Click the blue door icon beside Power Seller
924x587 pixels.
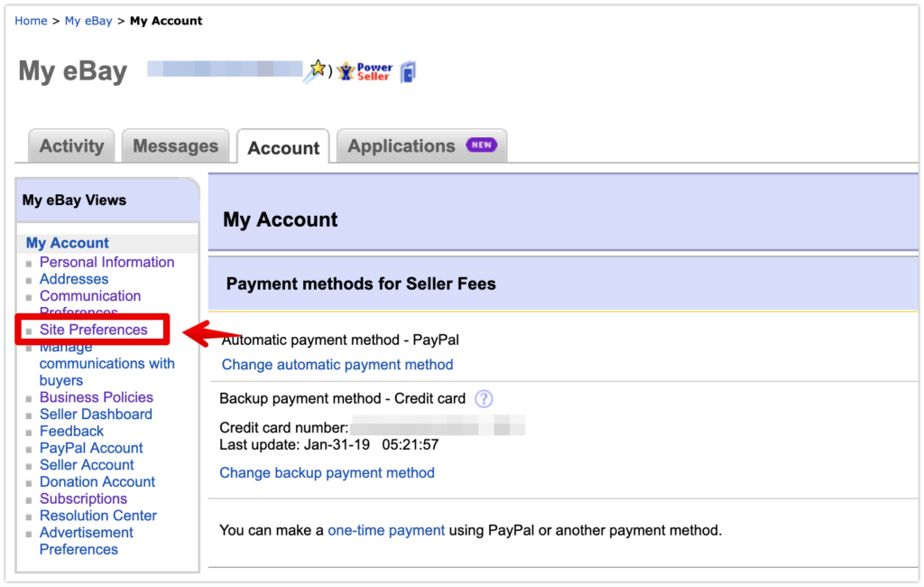click(408, 72)
